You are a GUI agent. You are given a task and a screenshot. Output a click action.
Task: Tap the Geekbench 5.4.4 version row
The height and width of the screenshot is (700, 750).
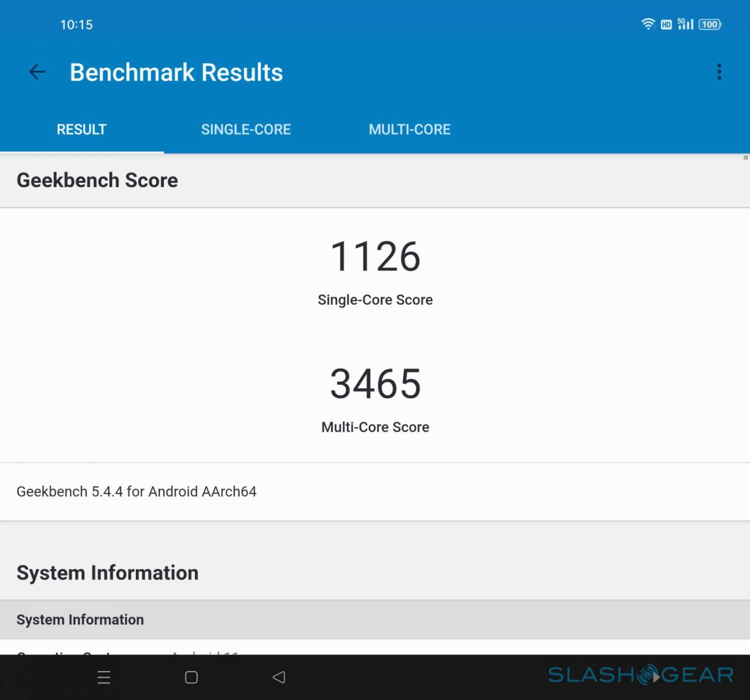pyautogui.click(x=136, y=492)
